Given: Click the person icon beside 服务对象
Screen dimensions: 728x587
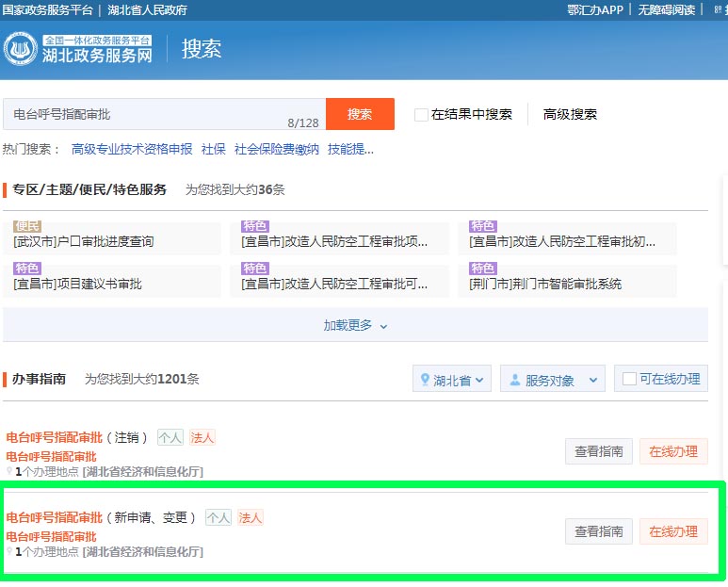Looking at the screenshot, I should (x=514, y=380).
